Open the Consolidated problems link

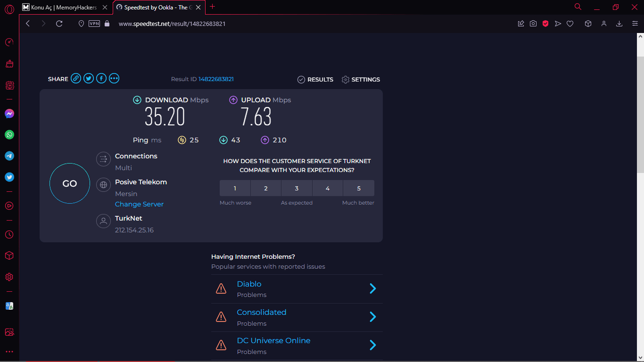tap(262, 312)
